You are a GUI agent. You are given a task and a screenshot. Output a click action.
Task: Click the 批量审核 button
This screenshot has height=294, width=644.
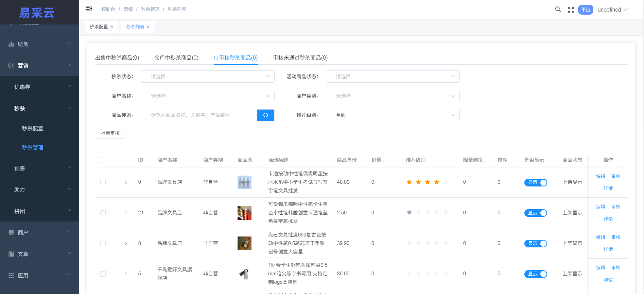(x=110, y=133)
